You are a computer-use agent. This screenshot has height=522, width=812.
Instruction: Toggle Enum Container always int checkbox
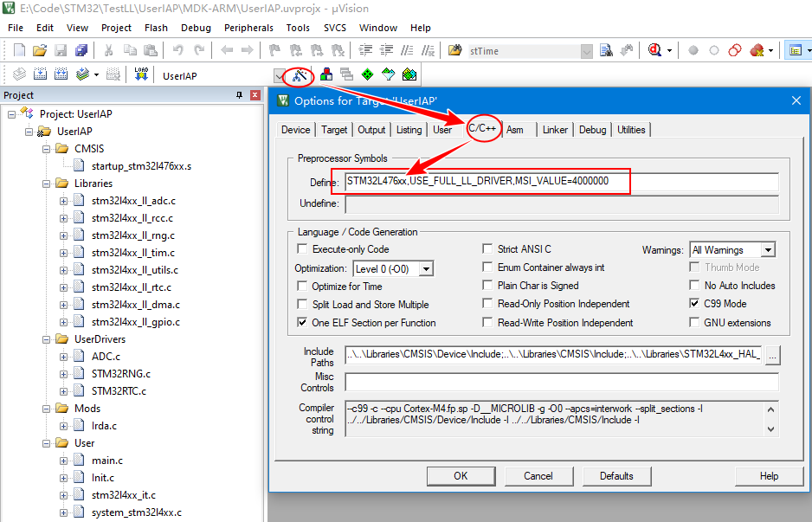click(x=487, y=267)
